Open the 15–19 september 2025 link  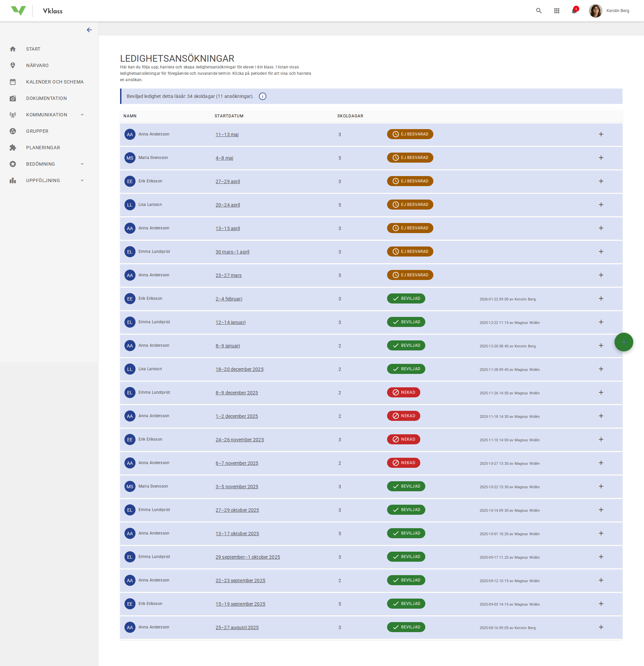tap(240, 604)
